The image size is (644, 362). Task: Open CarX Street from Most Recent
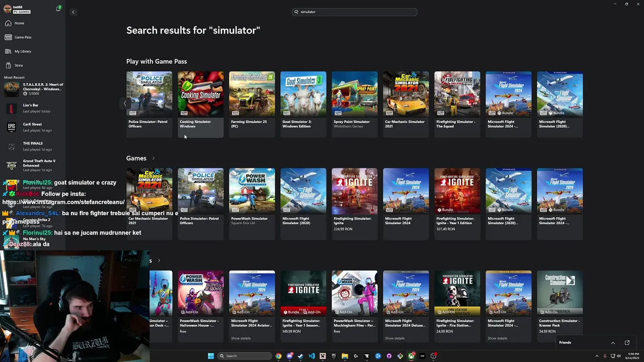click(x=33, y=127)
